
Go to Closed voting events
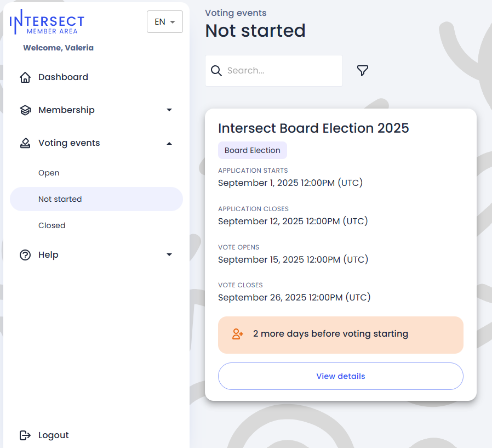[x=52, y=225]
